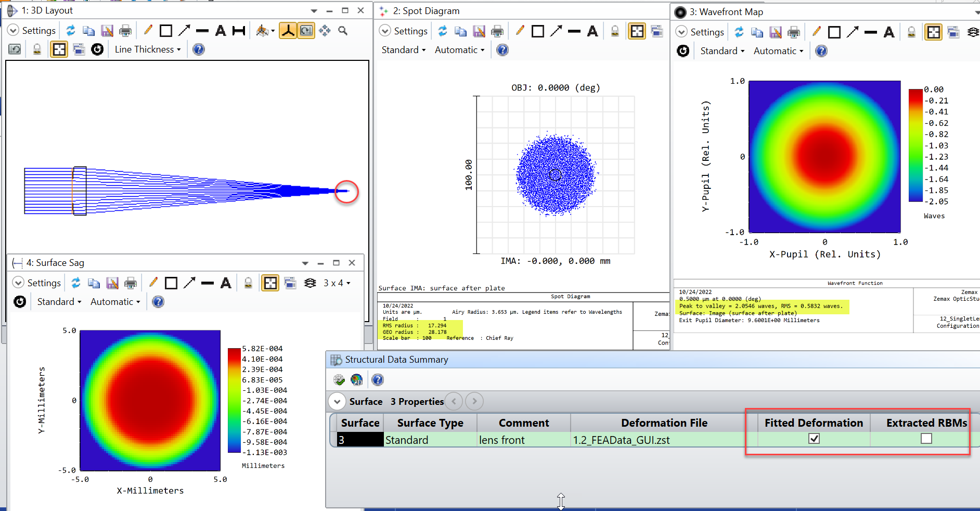This screenshot has height=511, width=980.
Task: Lock the Surface Sag window
Action: pyautogui.click(x=248, y=283)
